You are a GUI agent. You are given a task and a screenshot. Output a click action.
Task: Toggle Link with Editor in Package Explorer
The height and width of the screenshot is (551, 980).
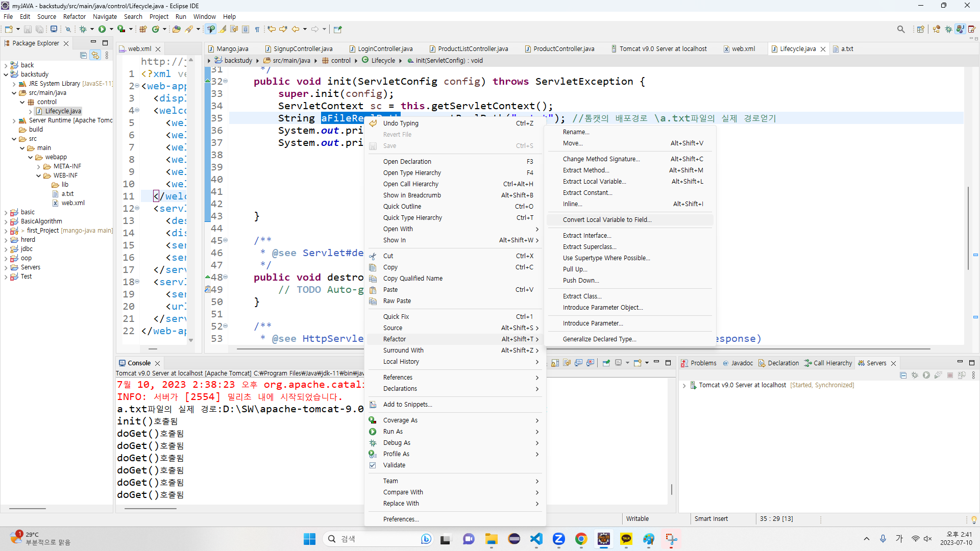point(95,55)
